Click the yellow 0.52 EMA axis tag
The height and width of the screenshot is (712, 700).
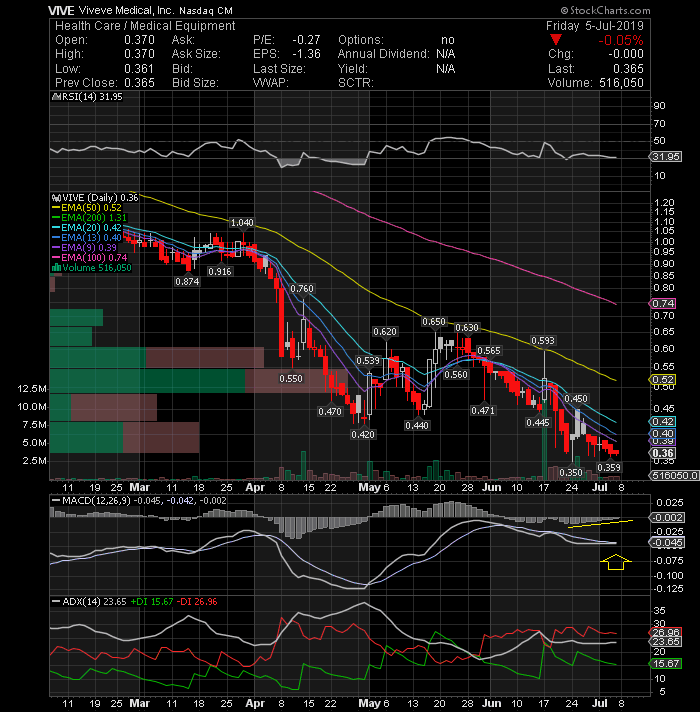click(663, 380)
